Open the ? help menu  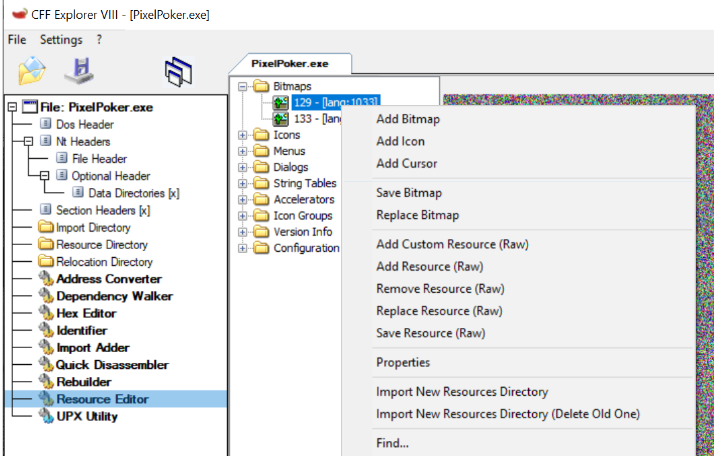click(99, 40)
